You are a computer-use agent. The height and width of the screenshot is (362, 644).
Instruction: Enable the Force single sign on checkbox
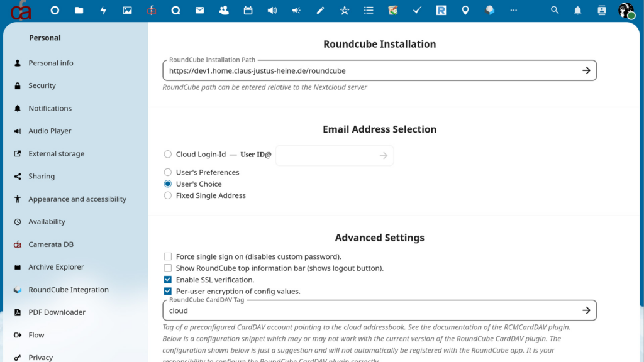click(168, 256)
